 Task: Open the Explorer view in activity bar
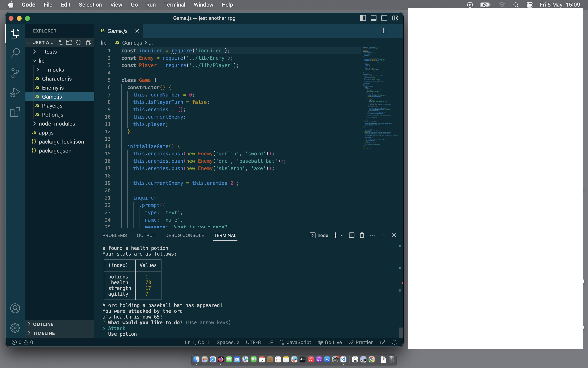(x=15, y=33)
